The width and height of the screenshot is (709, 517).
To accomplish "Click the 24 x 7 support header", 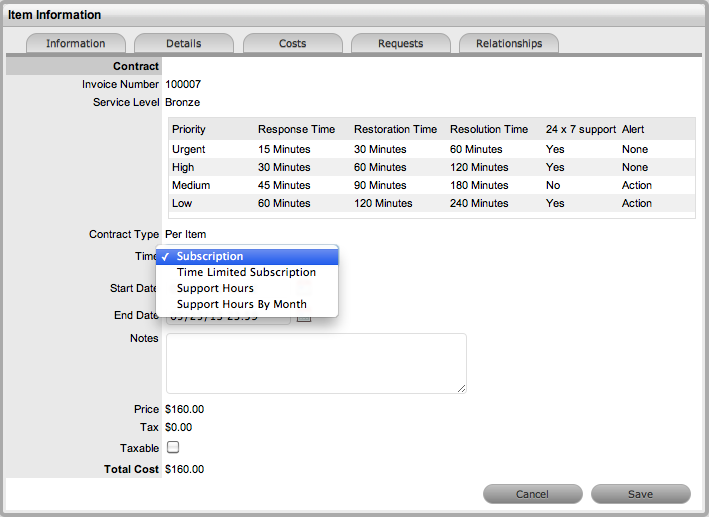I will pyautogui.click(x=581, y=129).
